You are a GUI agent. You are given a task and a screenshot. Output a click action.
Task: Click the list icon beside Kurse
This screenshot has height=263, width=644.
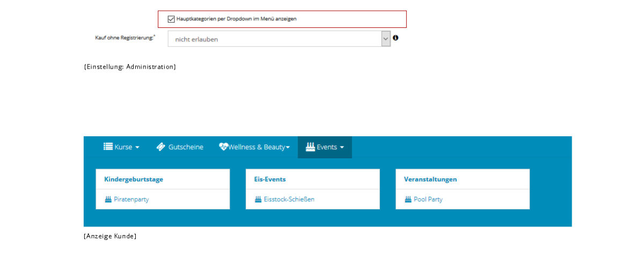pos(108,147)
